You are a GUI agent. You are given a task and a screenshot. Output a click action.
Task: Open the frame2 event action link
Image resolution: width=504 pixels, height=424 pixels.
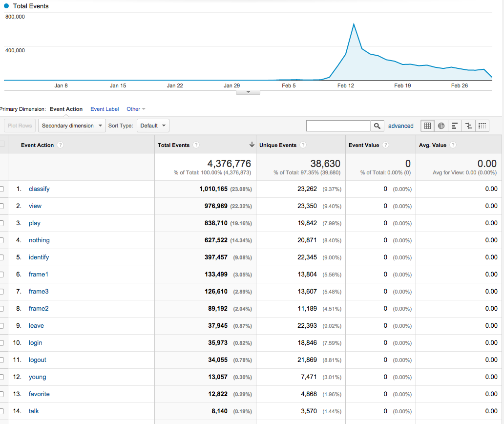tap(39, 309)
